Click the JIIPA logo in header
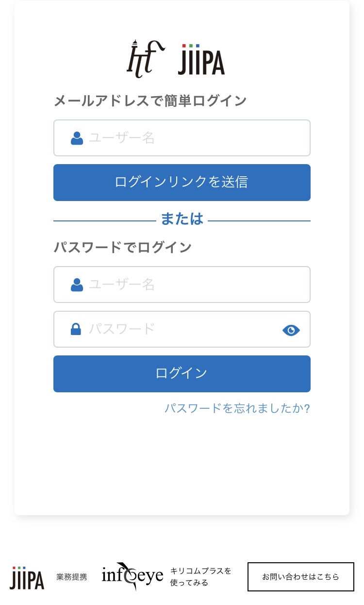This screenshot has height=605, width=364. pyautogui.click(x=201, y=60)
